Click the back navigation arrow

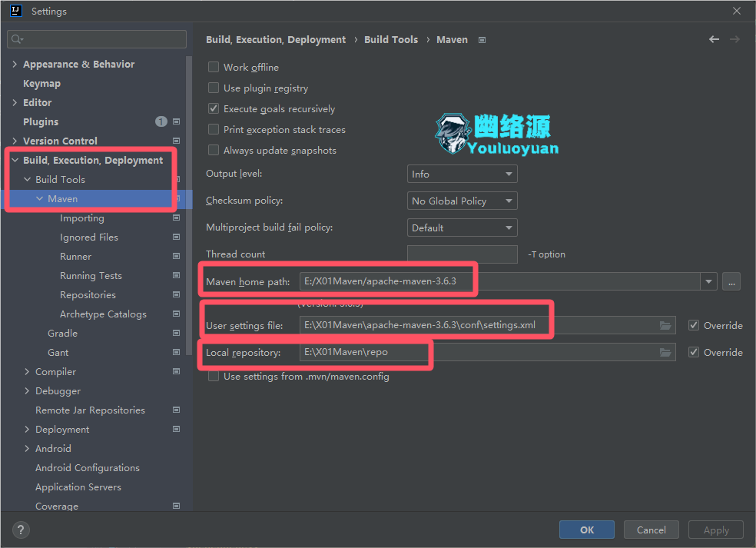coord(714,39)
